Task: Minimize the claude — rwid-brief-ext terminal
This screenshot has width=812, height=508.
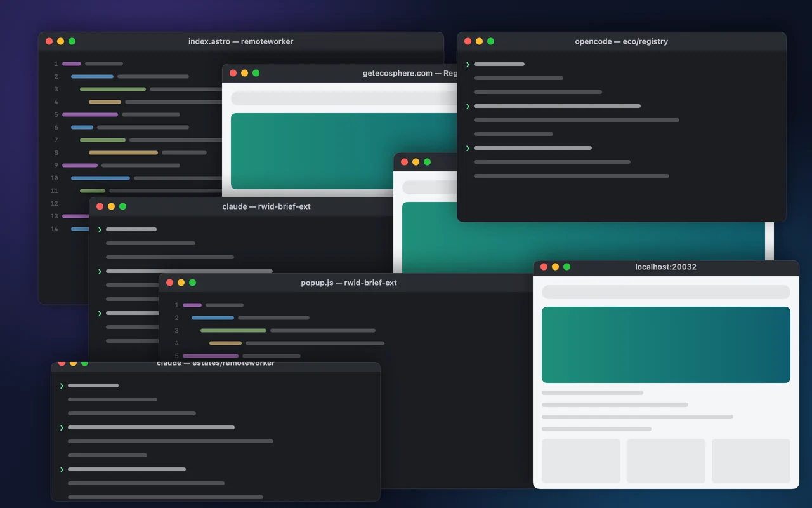Action: (x=112, y=206)
